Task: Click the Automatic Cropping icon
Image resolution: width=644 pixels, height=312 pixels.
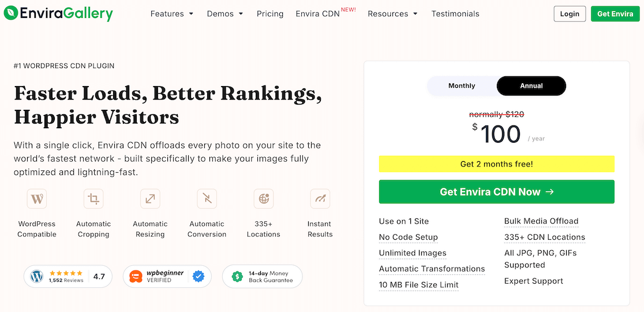Action: point(93,199)
